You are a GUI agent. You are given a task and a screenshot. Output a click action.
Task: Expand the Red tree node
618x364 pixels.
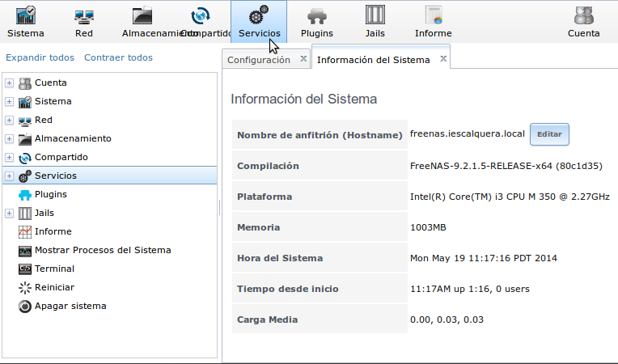[x=9, y=120]
